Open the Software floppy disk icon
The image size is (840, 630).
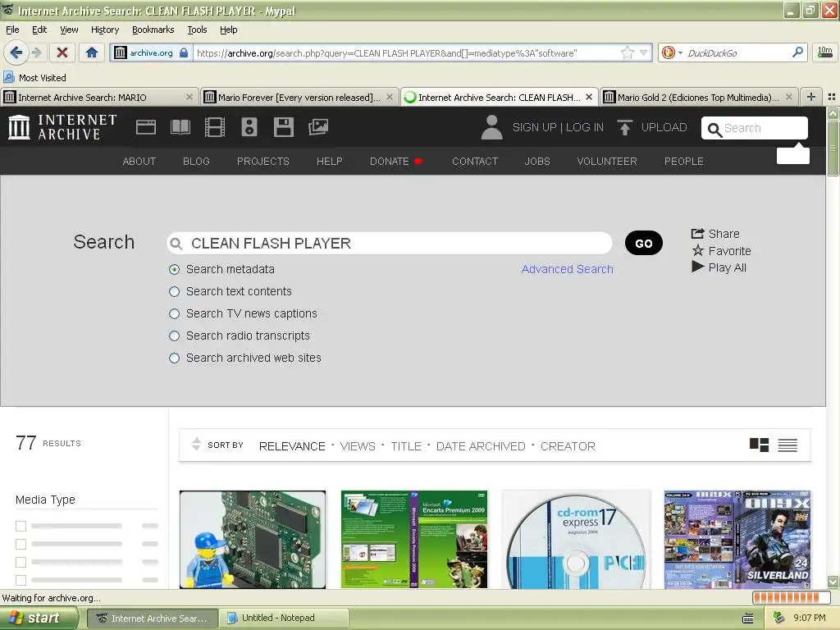[283, 127]
